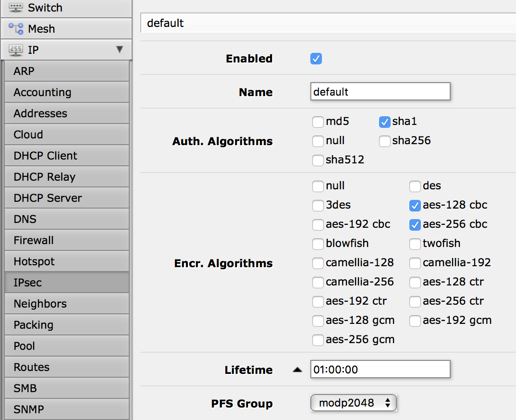
Task: Enable null encryption algorithm
Action: tap(318, 186)
